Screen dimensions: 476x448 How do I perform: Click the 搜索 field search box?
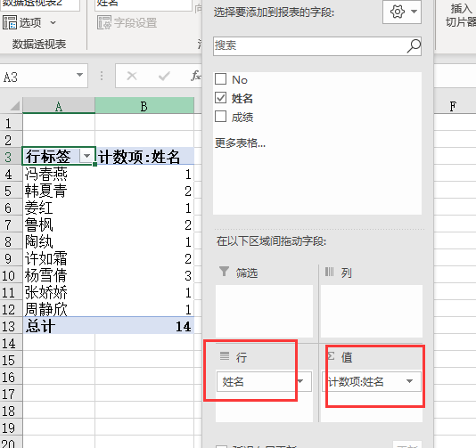coord(317,46)
